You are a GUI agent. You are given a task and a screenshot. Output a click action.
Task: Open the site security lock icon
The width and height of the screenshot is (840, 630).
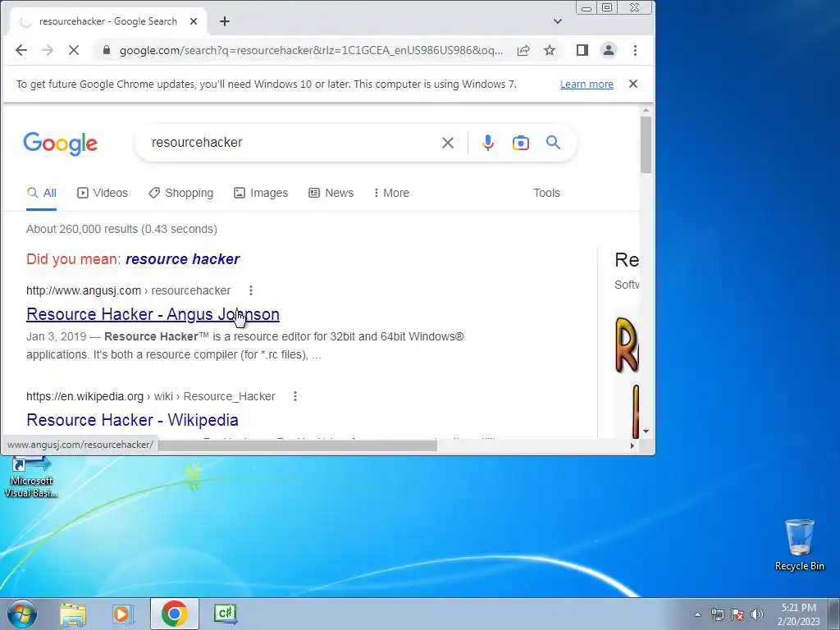[x=107, y=50]
